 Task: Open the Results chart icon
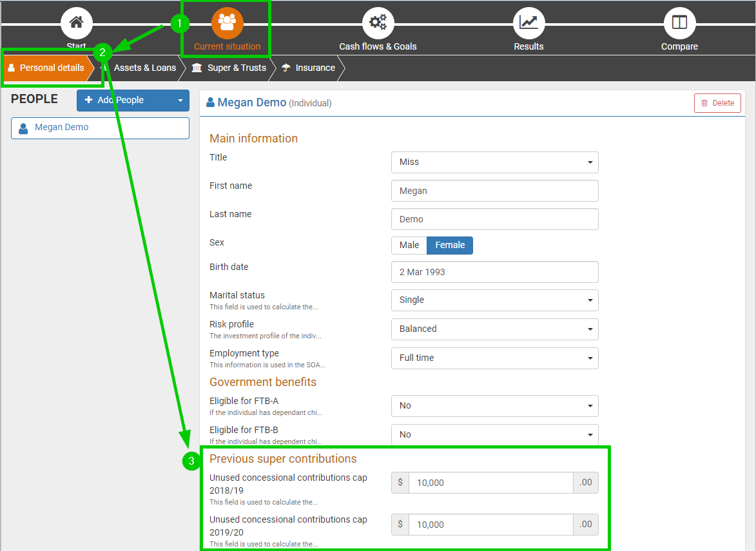(528, 23)
